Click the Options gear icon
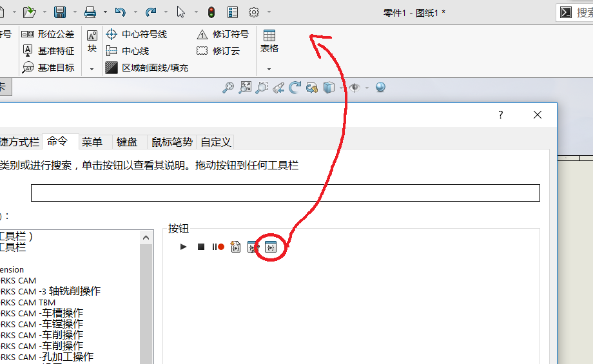Screen dimensions: 593x364 [x=254, y=12]
